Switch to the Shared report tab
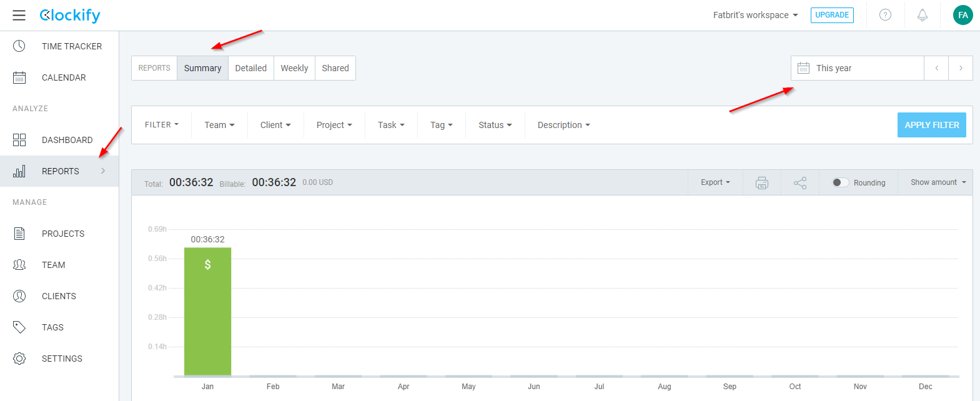 [335, 68]
